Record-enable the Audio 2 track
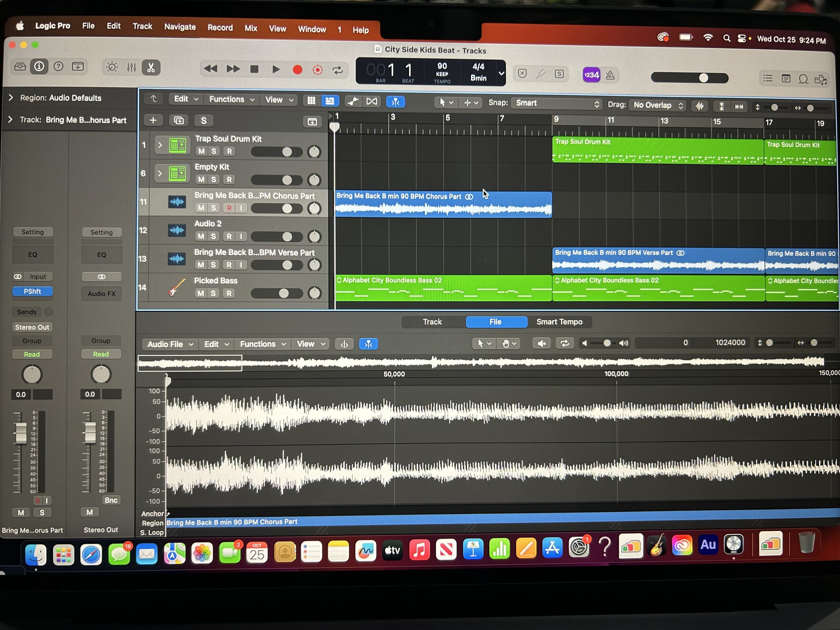Image resolution: width=840 pixels, height=630 pixels. click(x=229, y=237)
